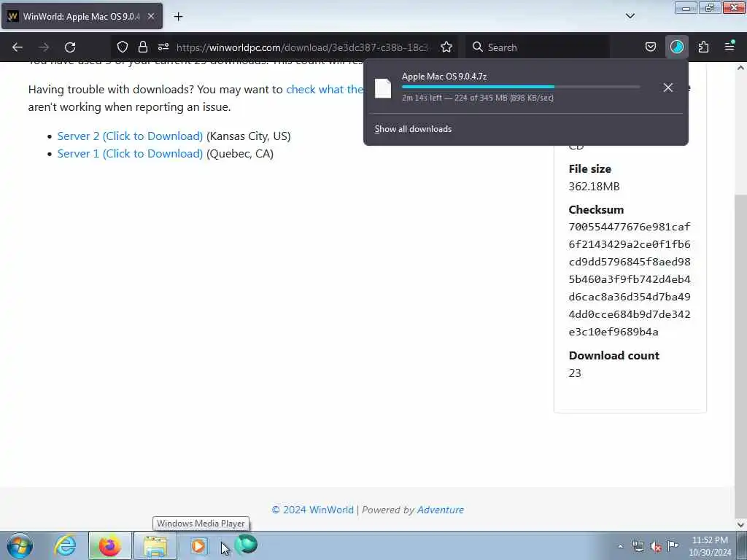This screenshot has height=560, width=747.
Task: Open the network tray icon
Action: (x=638, y=547)
